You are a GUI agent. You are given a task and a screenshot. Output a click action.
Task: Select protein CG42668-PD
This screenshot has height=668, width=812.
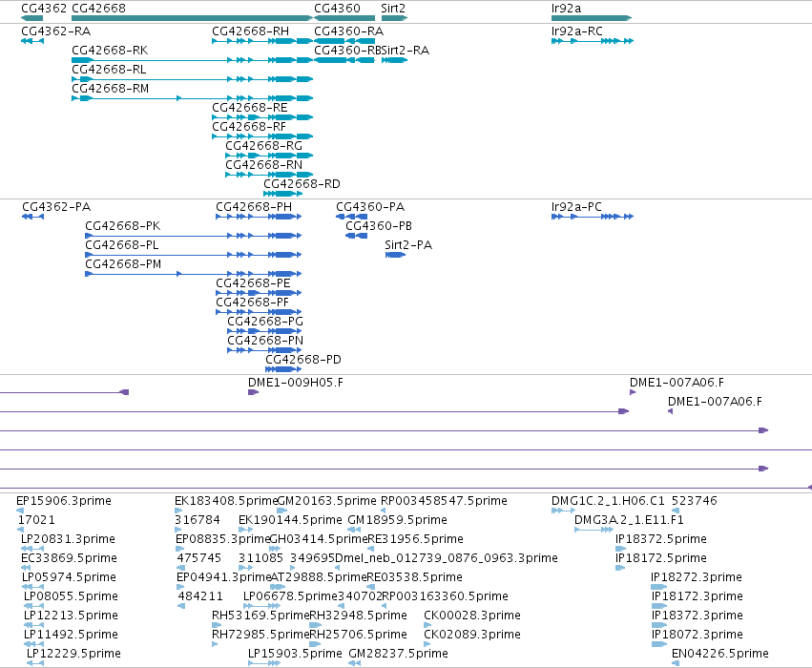tap(303, 361)
